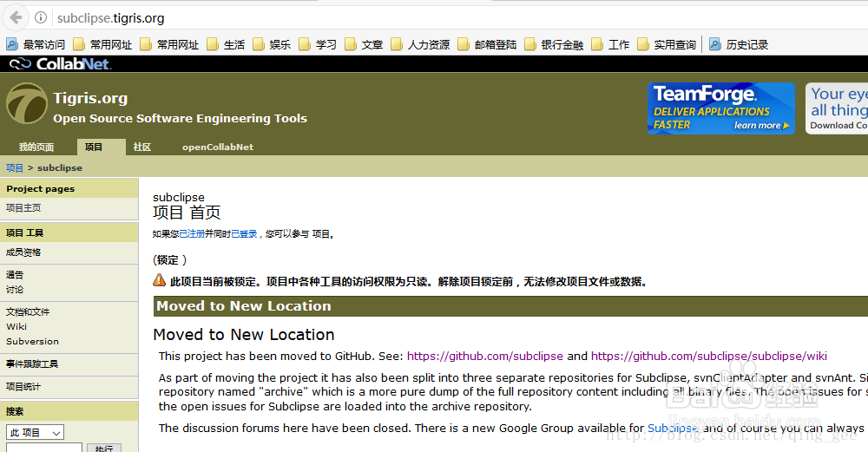The height and width of the screenshot is (452, 868).
Task: Click the Download Co... banner on right
Action: pyautogui.click(x=837, y=108)
